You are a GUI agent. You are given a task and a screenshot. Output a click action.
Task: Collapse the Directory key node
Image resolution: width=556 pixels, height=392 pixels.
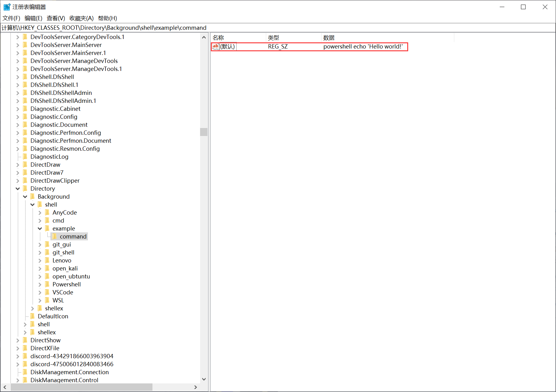[x=18, y=188]
